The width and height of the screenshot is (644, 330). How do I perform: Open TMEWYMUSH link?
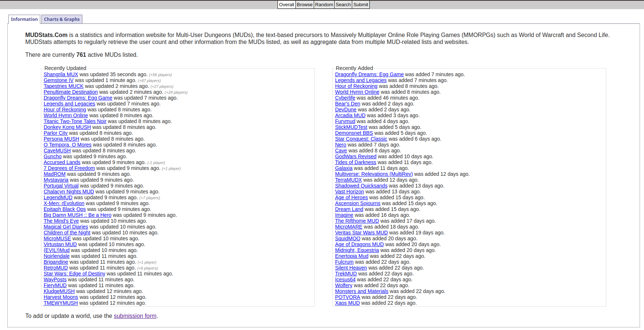(61, 303)
